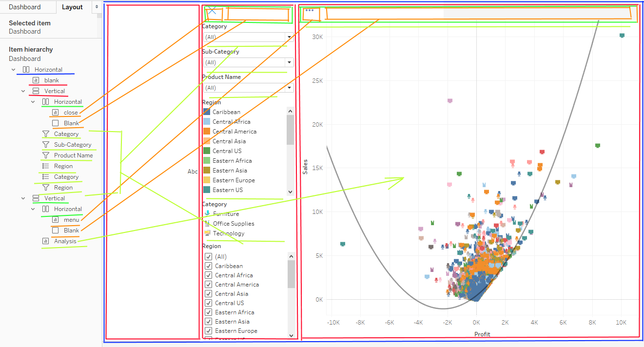Screen dimensions: 644x347
Task: Open the Product Name filter dropdown
Action: (x=290, y=88)
